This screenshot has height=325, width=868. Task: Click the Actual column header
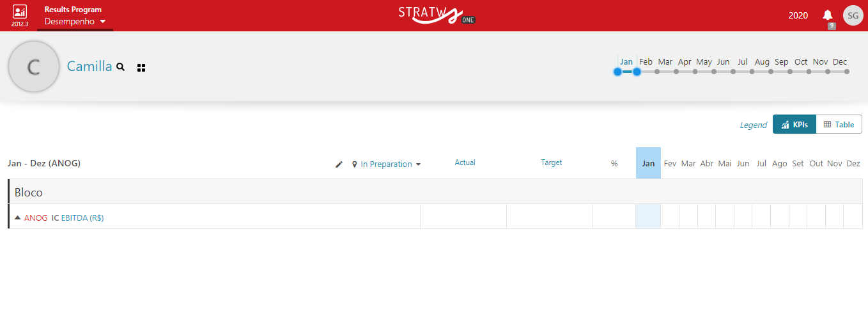tap(465, 162)
